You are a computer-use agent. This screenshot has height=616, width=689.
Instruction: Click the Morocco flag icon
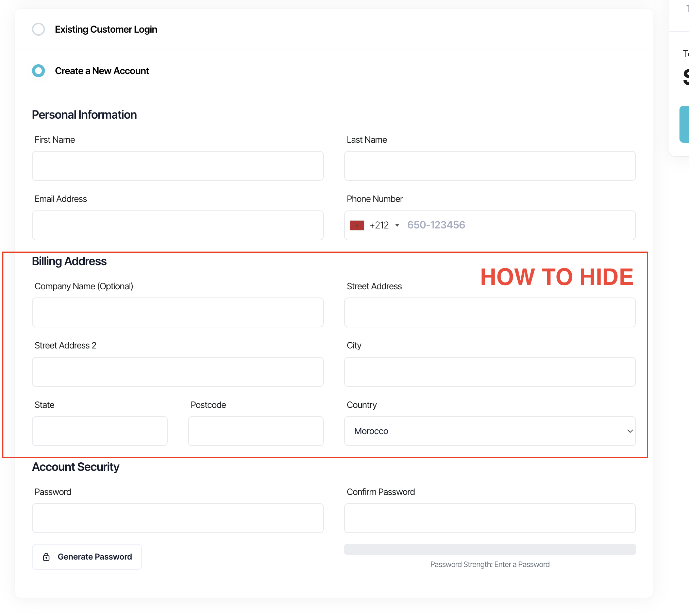click(357, 225)
